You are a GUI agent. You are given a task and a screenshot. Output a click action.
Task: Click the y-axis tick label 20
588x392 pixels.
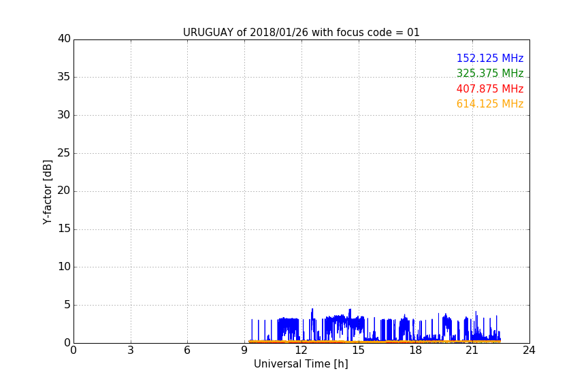tap(64, 191)
